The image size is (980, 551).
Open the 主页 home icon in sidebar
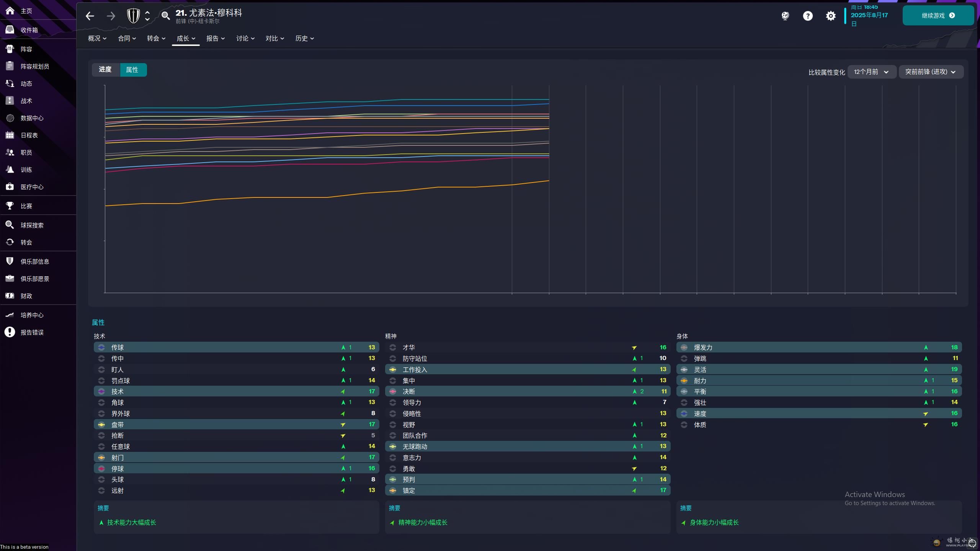(10, 11)
